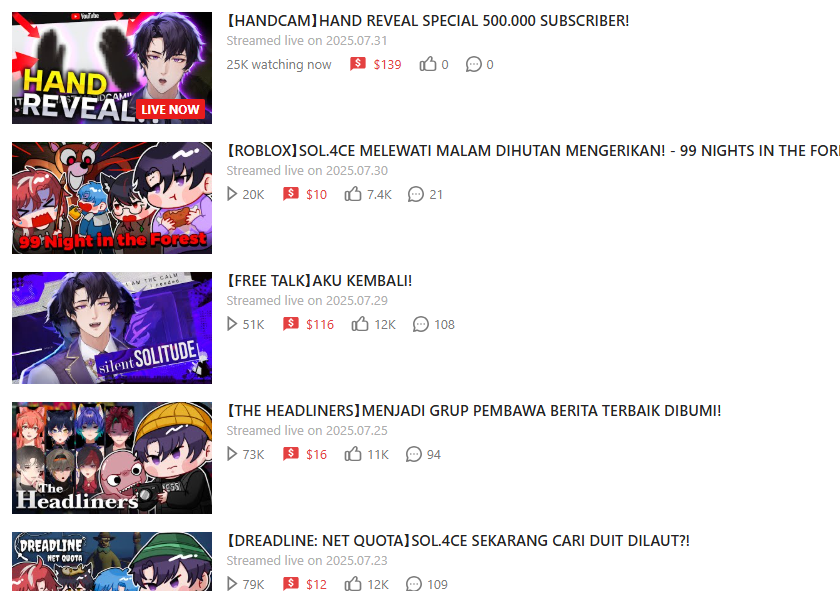840x591 pixels.
Task: Open the 99 Night in the Forest thumbnail
Action: coord(112,198)
